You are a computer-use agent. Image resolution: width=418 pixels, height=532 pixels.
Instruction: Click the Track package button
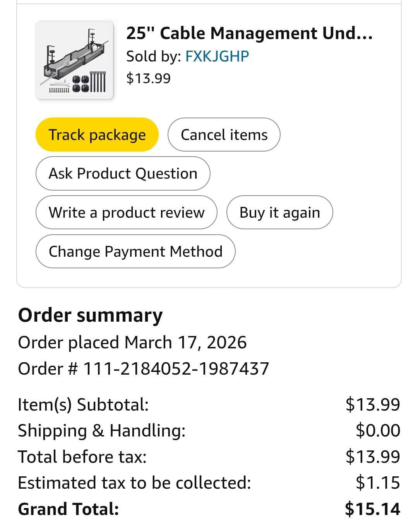97,135
